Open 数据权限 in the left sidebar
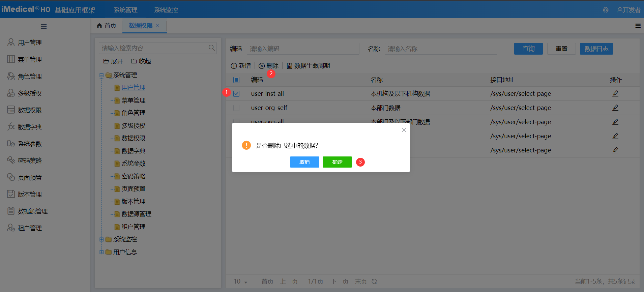 point(30,110)
